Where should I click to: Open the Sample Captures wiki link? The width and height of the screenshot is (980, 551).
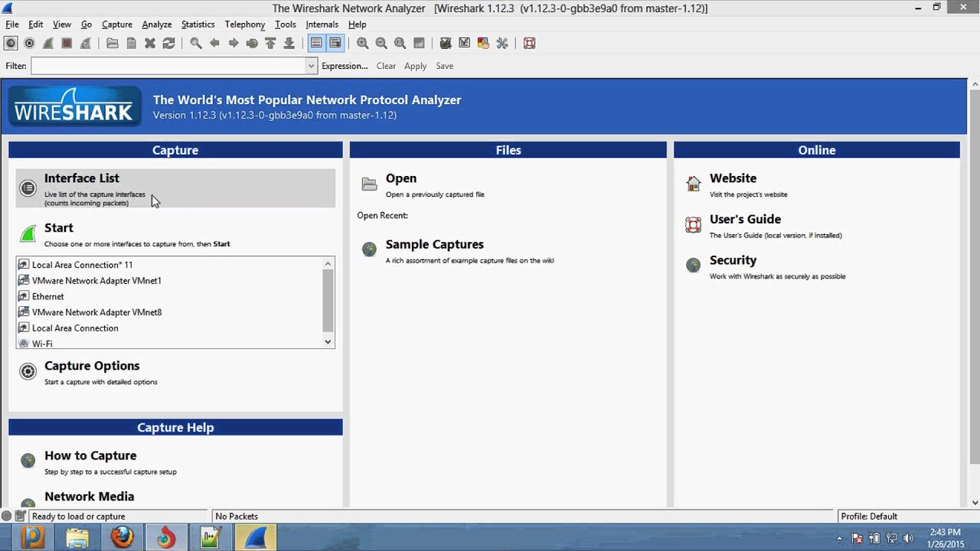(435, 245)
